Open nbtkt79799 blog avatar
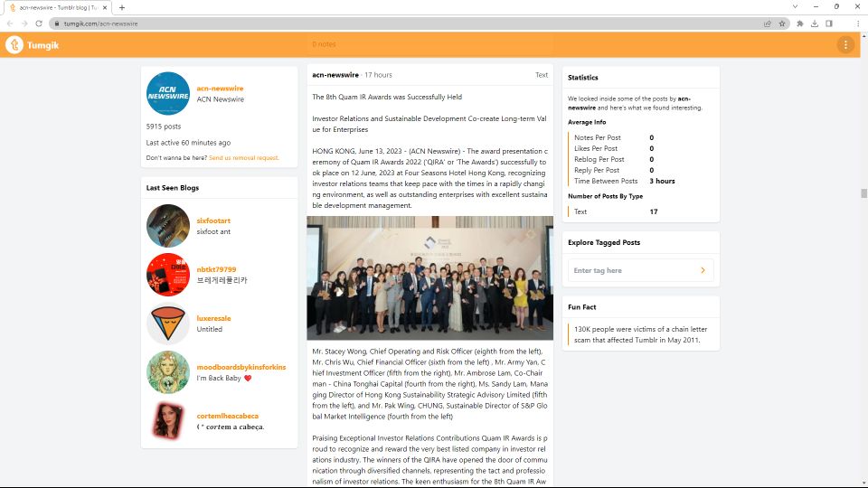Viewport: 868px width, 488px height. pyautogui.click(x=168, y=275)
